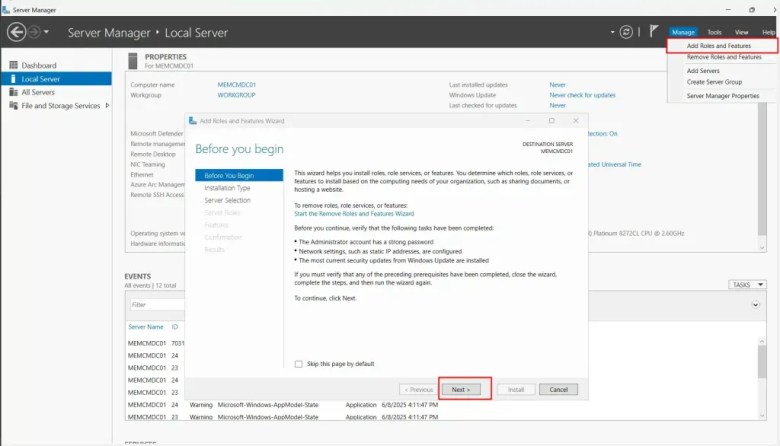
Task: Click the Cancel button in wizard
Action: point(558,389)
